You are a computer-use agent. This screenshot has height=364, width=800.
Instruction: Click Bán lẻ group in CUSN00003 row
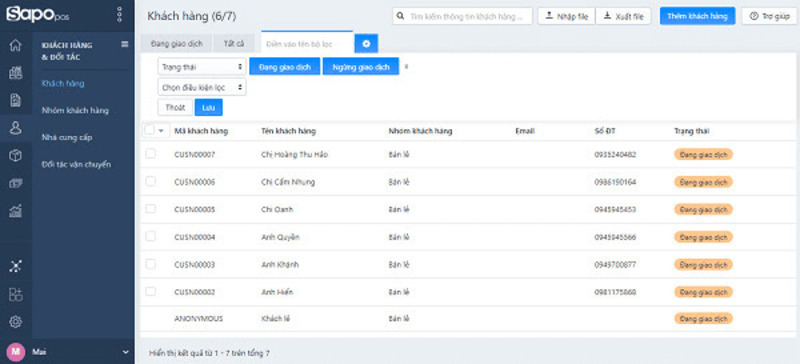click(x=398, y=264)
